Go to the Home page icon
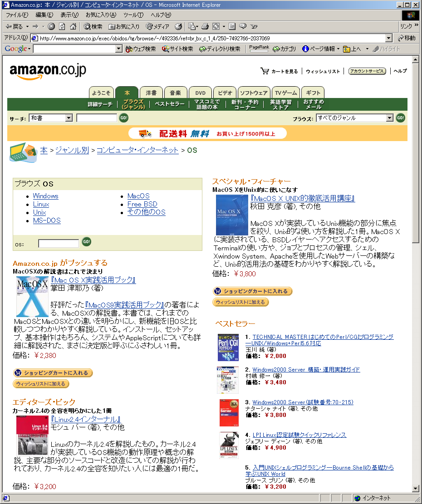Image resolution: width=422 pixels, height=504 pixels. (x=73, y=26)
